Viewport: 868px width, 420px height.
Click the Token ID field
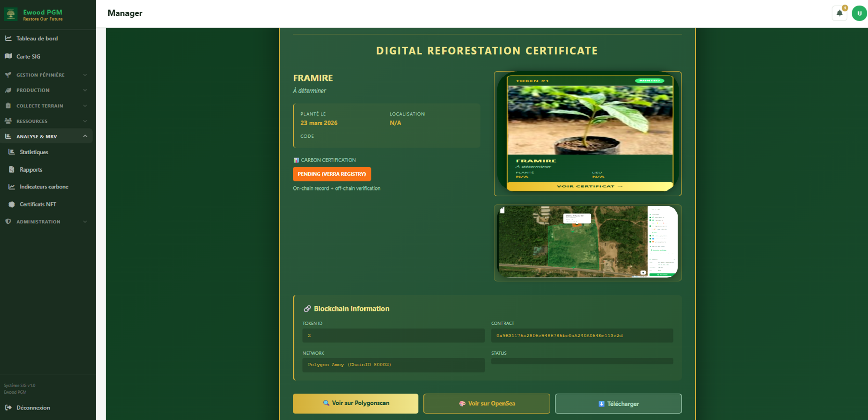(x=393, y=335)
